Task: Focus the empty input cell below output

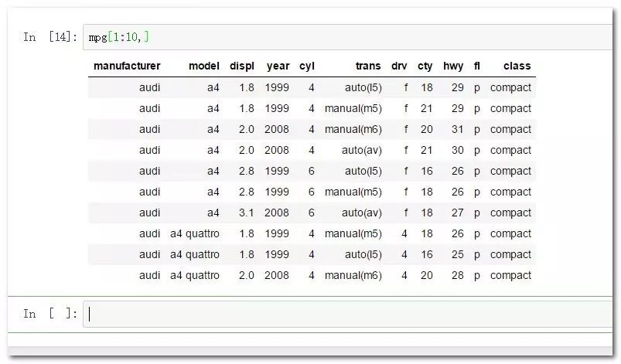Action: point(348,314)
